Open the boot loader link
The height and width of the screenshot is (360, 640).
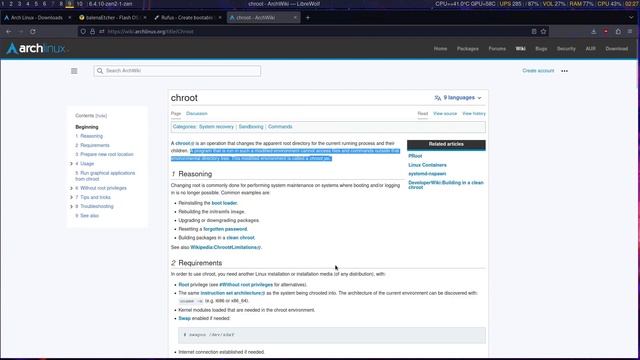(x=224, y=203)
